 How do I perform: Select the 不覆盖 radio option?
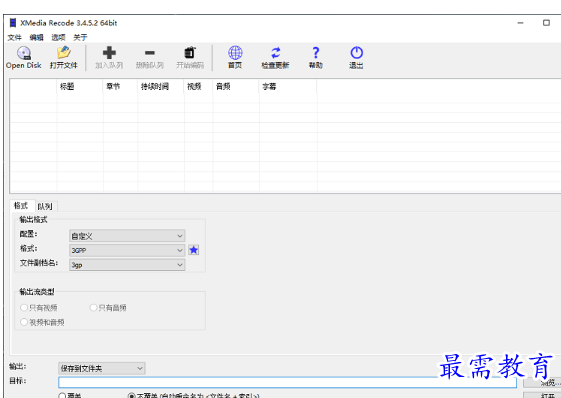coord(131,396)
